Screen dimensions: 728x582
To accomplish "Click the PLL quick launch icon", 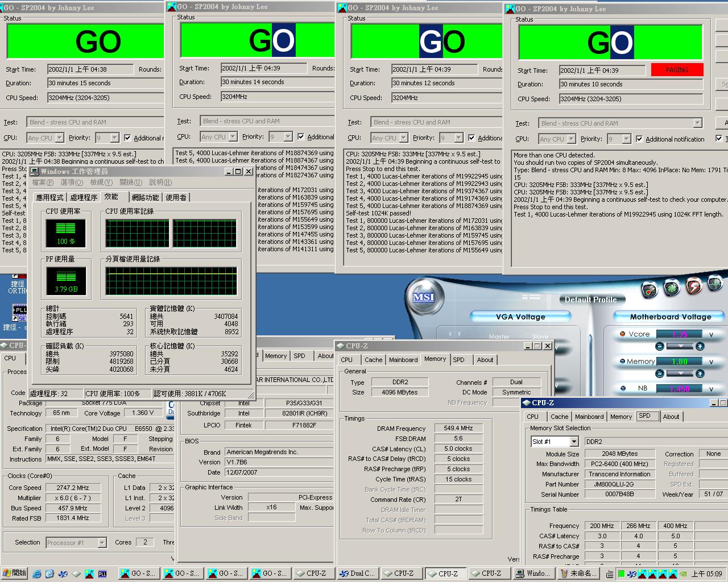I will click(102, 573).
